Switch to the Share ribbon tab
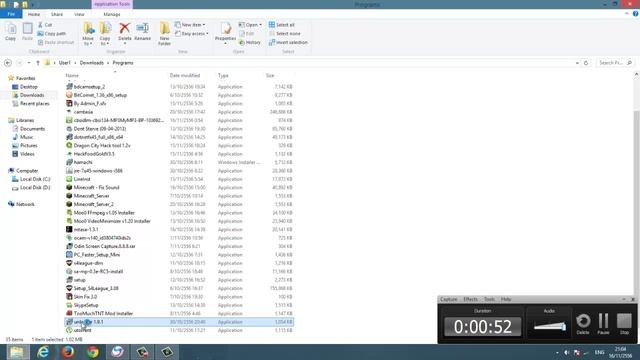 coord(57,14)
